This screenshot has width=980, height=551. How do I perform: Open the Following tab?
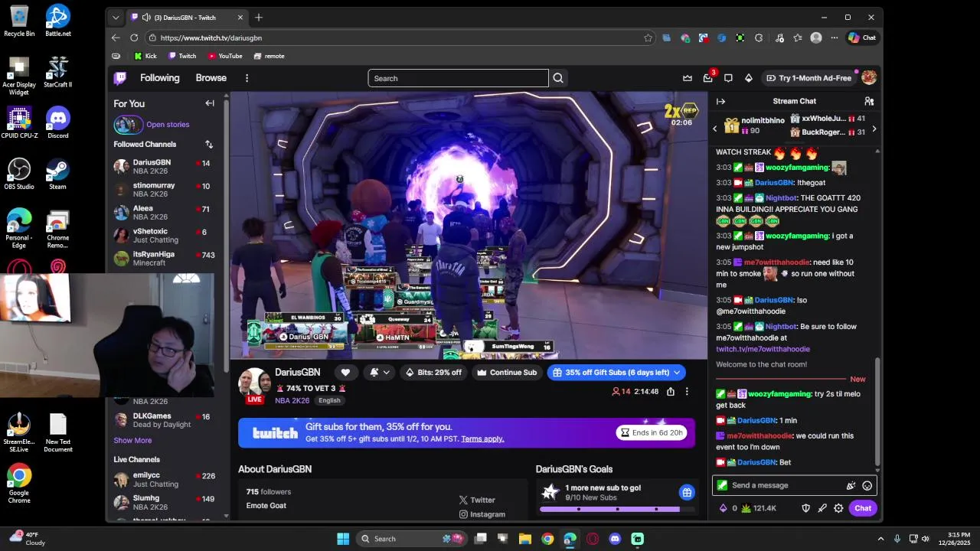click(159, 78)
